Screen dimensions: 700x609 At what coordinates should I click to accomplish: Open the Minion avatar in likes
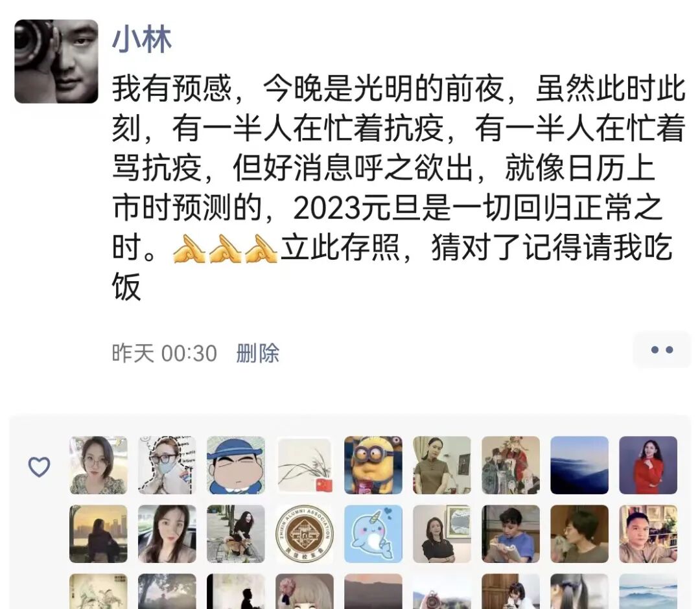[x=373, y=465]
